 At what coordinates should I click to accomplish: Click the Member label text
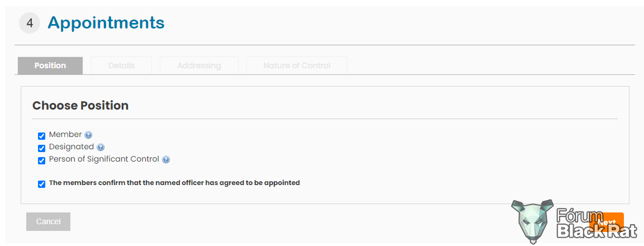pyautogui.click(x=65, y=135)
